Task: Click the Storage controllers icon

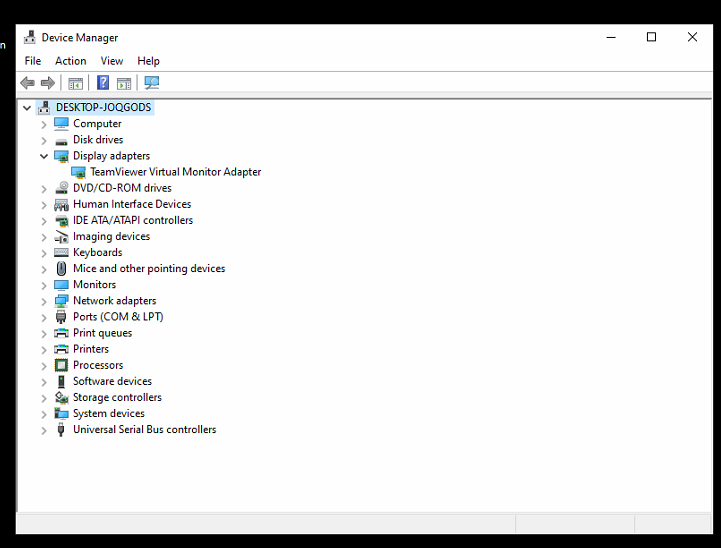Action: (x=61, y=397)
